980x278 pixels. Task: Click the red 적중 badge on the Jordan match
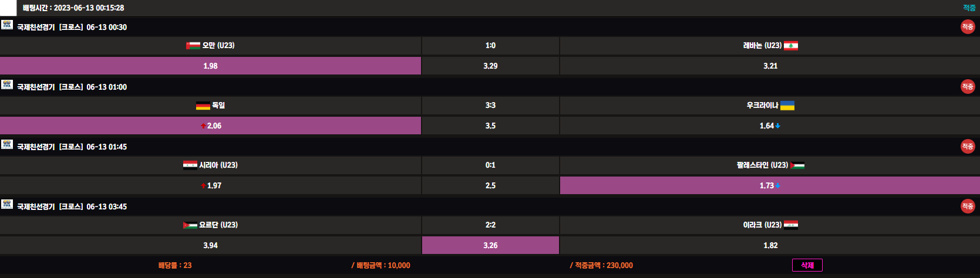[x=967, y=206]
